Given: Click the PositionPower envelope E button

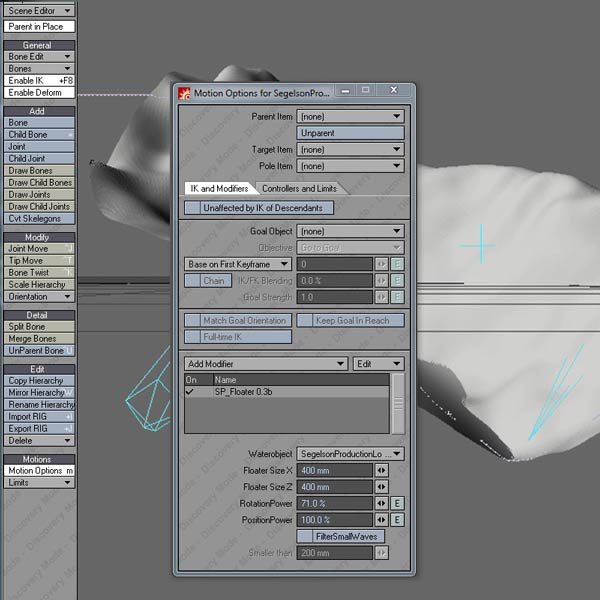Looking at the screenshot, I should pyautogui.click(x=397, y=520).
